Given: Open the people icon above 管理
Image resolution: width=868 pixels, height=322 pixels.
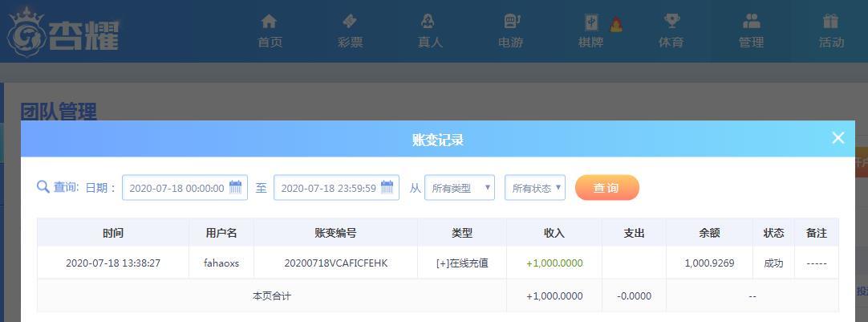Looking at the screenshot, I should click(x=751, y=22).
